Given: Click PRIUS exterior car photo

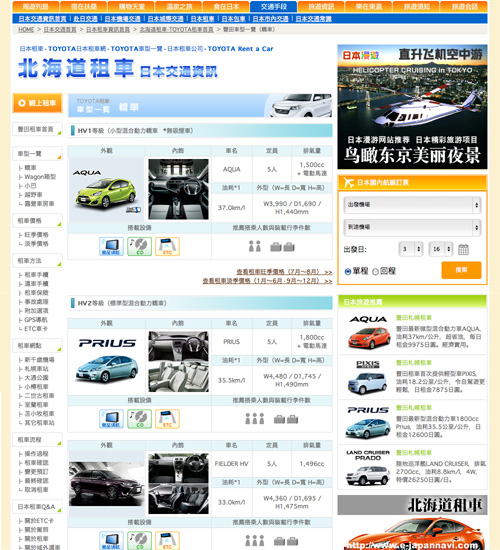Looking at the screenshot, I should pyautogui.click(x=107, y=361).
